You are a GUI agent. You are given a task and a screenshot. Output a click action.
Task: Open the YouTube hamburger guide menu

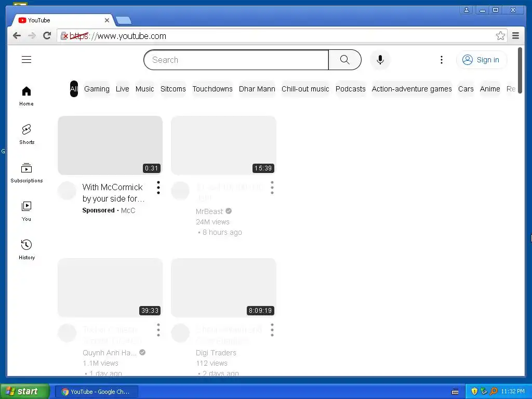tap(26, 60)
